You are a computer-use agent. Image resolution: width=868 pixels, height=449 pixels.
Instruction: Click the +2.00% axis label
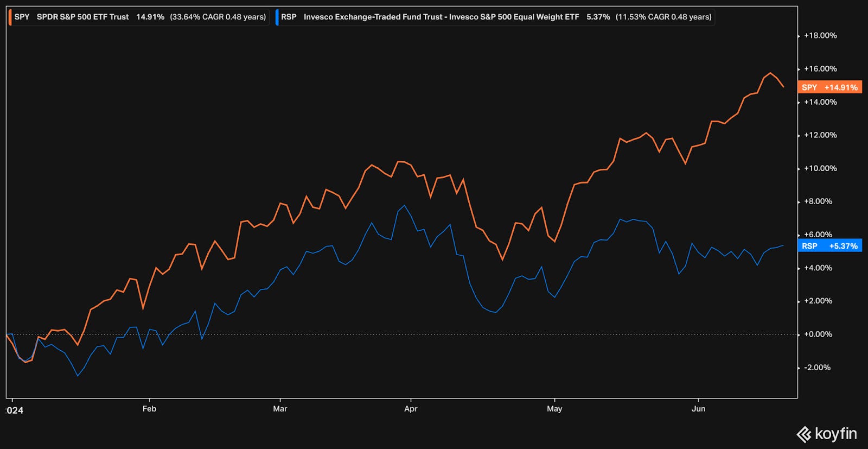point(818,301)
